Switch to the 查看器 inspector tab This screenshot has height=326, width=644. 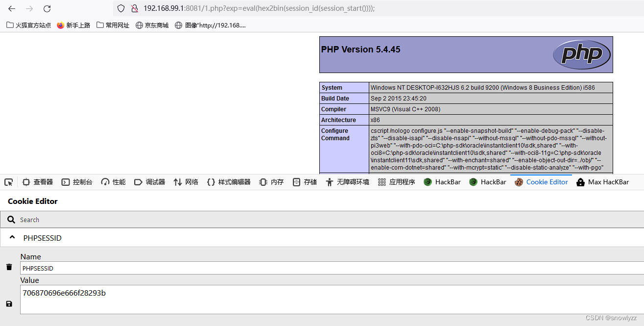[38, 182]
